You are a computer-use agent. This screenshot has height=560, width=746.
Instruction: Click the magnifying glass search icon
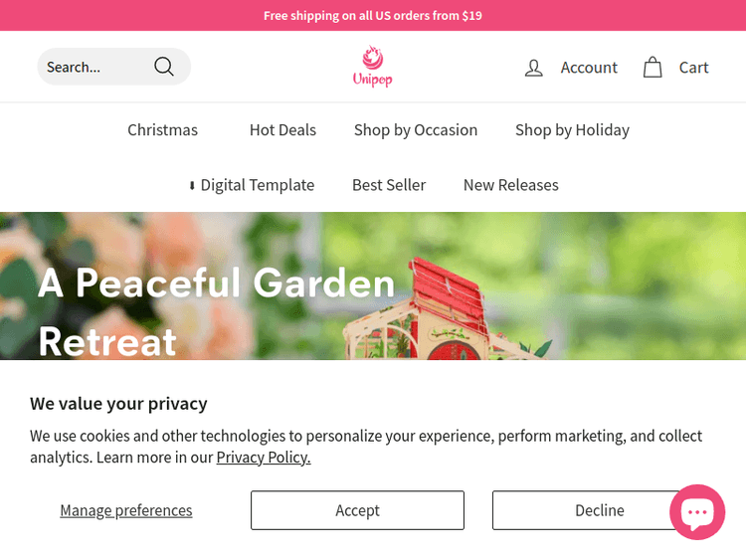(164, 67)
